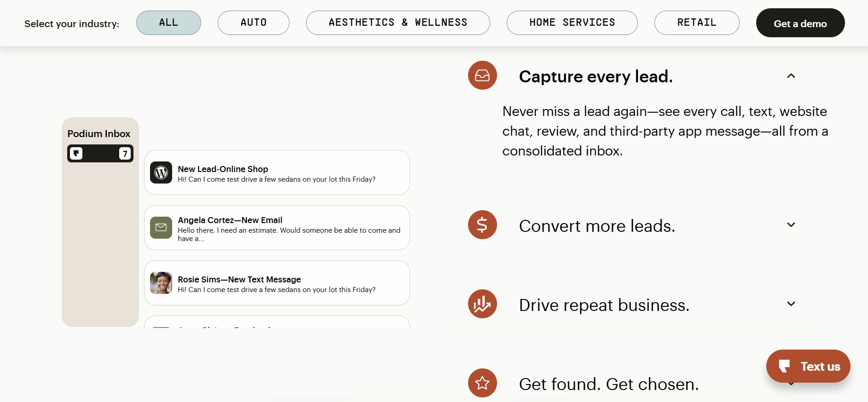The image size is (868, 402).
Task: Click Rosie Sims profile photo
Action: click(161, 283)
